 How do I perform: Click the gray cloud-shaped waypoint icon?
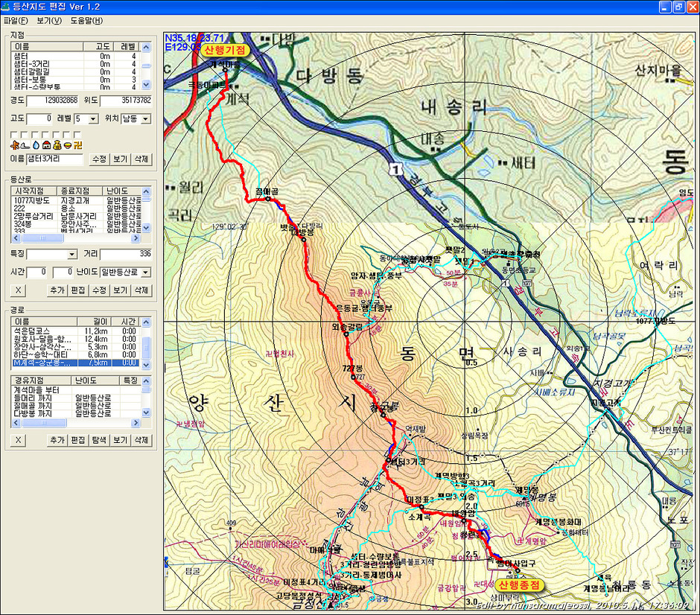tap(25, 145)
